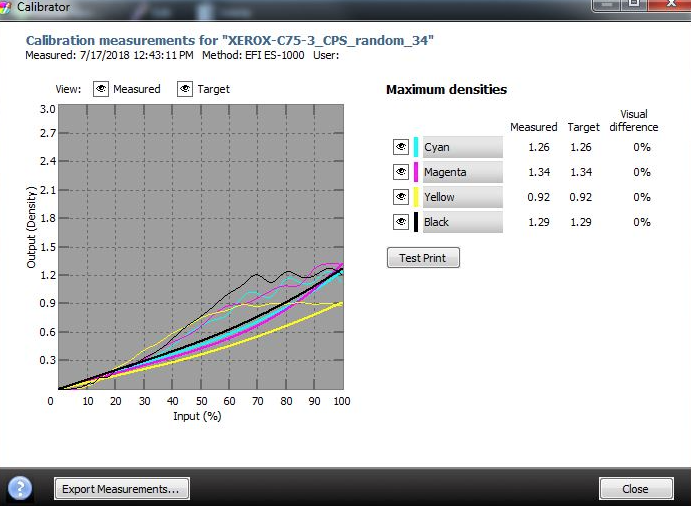Select the Magenta channel label button
691x506 pixels.
[463, 172]
